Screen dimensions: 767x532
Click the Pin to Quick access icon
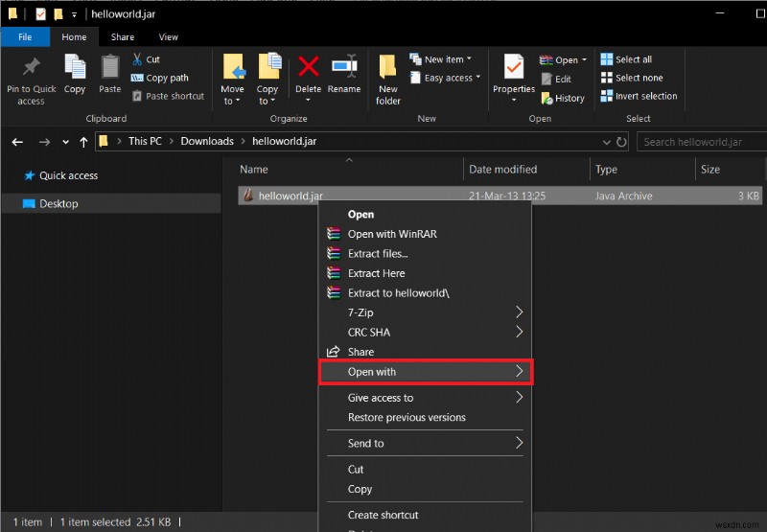31,77
